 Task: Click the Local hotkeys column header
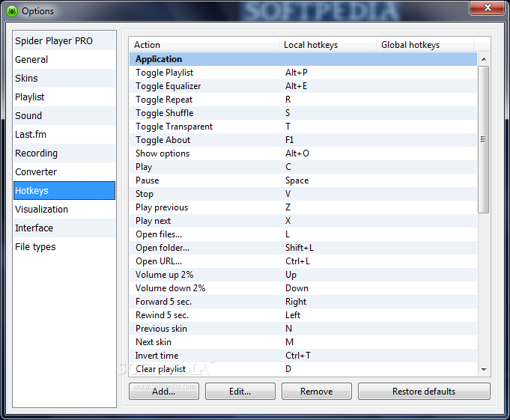click(327, 44)
